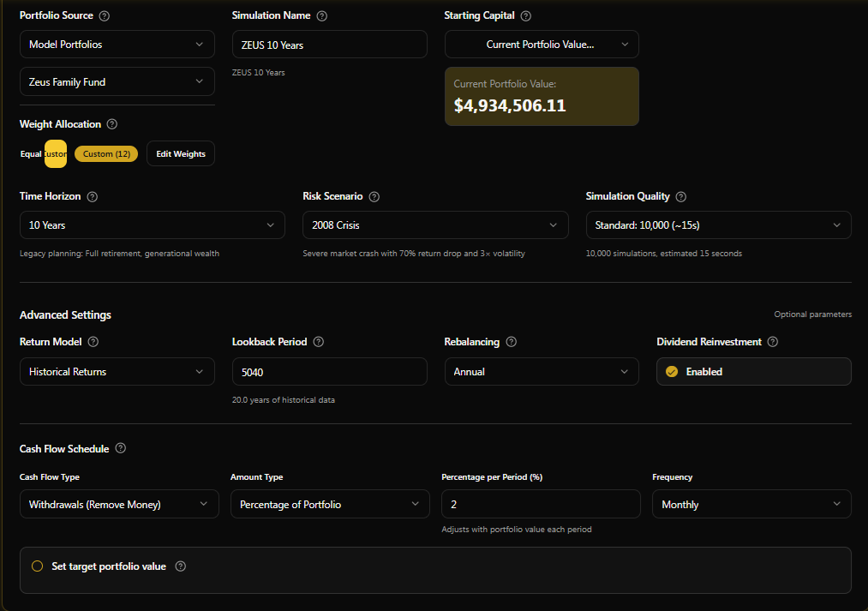Click the Simulation Name input field
868x611 pixels.
pos(329,45)
